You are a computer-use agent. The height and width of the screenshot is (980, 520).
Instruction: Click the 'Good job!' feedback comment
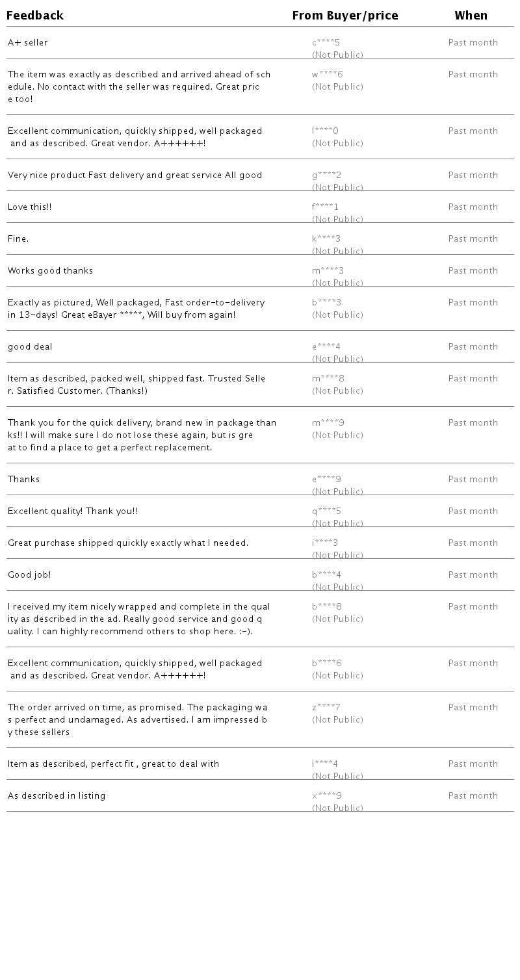pyautogui.click(x=29, y=575)
